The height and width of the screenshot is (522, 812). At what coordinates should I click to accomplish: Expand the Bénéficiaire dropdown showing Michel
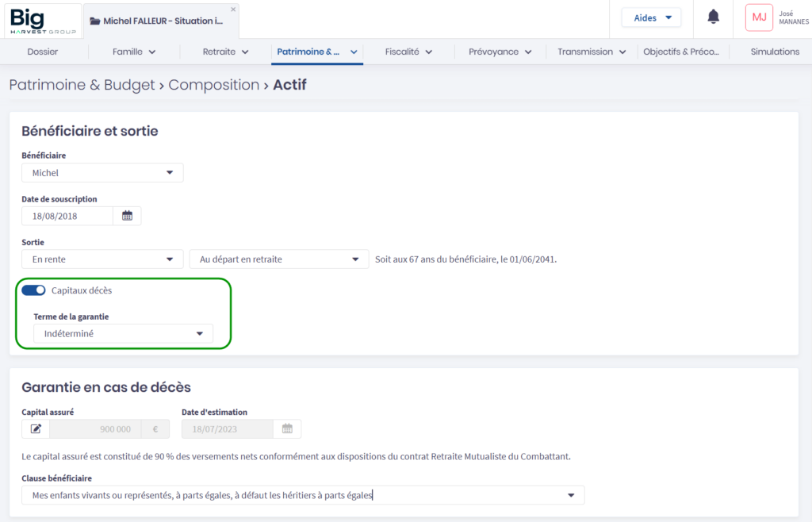102,173
